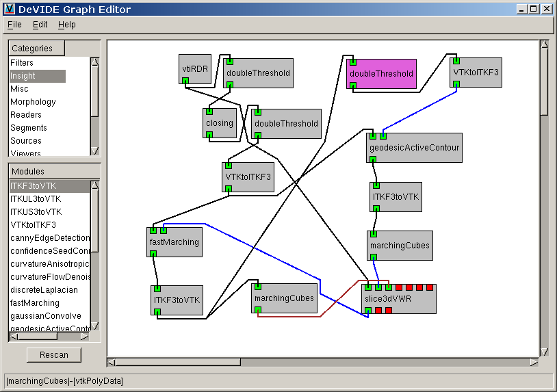Click canvas vertical scroll-down arrow
This screenshot has width=557, height=392.
coord(544,352)
